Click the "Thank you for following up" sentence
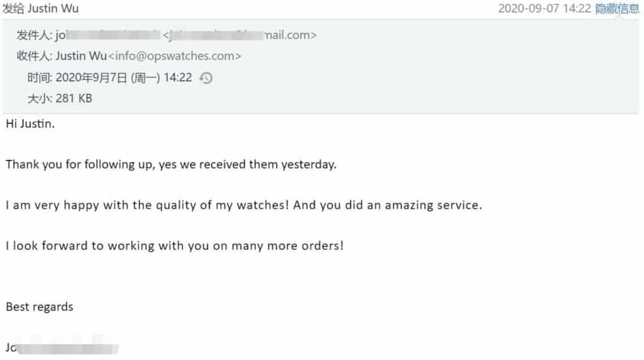 coord(171,165)
